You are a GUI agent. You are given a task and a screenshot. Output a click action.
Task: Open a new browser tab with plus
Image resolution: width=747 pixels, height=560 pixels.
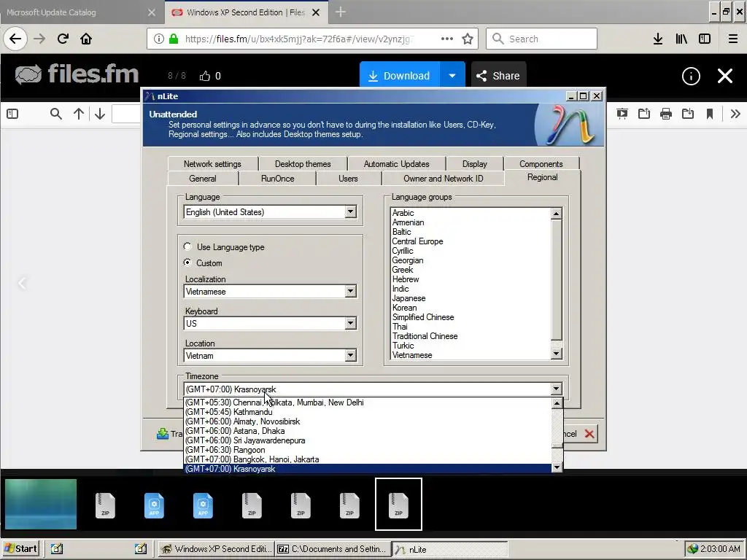[x=340, y=12]
